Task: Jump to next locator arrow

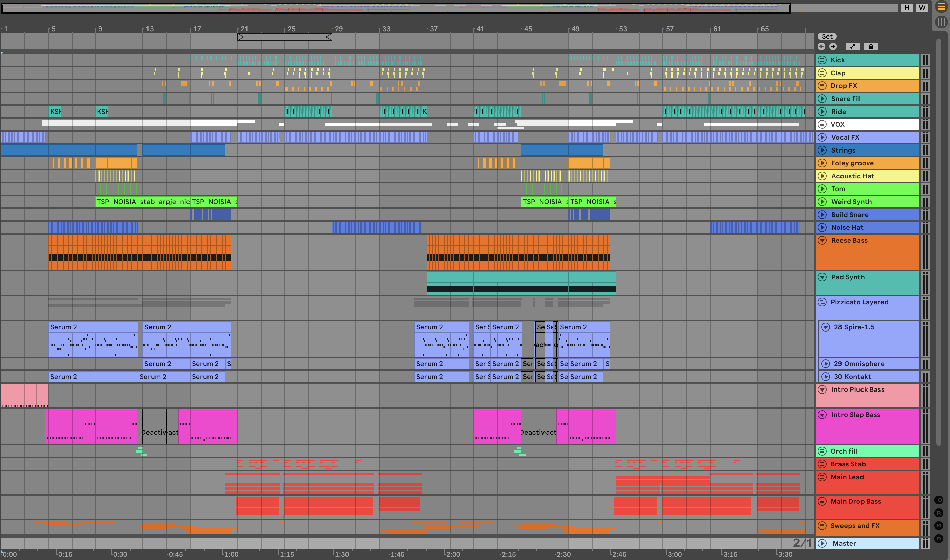Action: click(833, 46)
